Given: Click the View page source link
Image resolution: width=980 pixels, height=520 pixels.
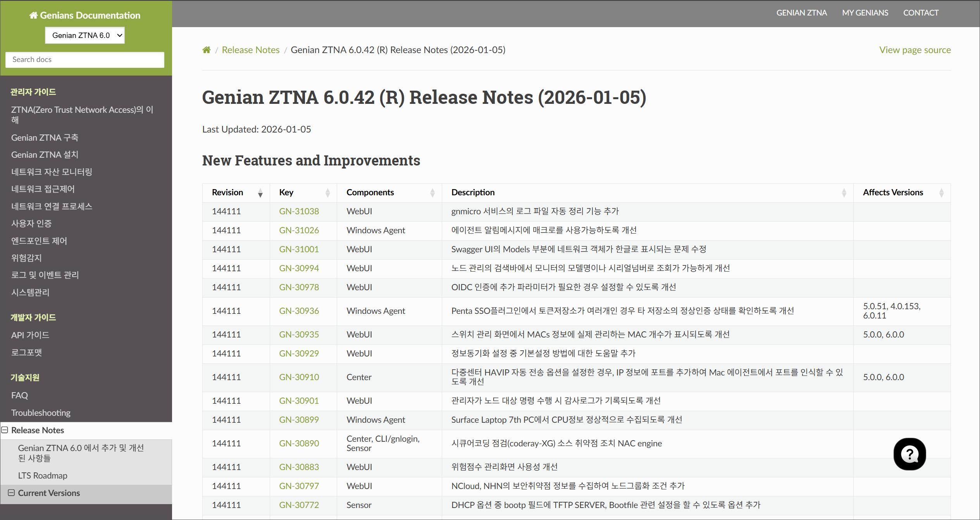Looking at the screenshot, I should tap(915, 50).
